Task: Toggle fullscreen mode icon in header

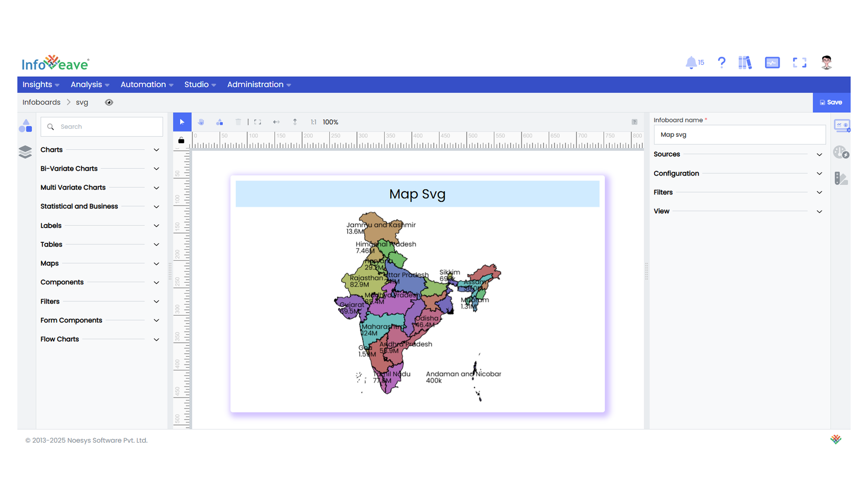Action: point(799,62)
